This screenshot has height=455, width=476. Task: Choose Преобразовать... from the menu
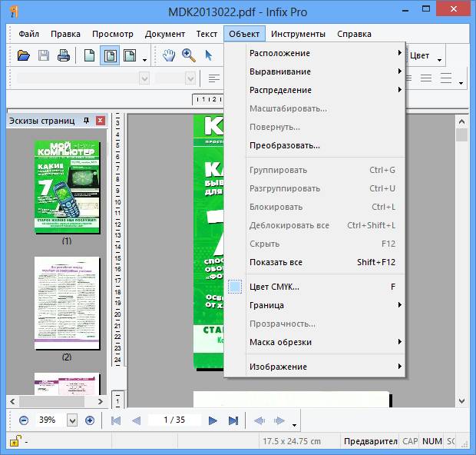pos(285,145)
